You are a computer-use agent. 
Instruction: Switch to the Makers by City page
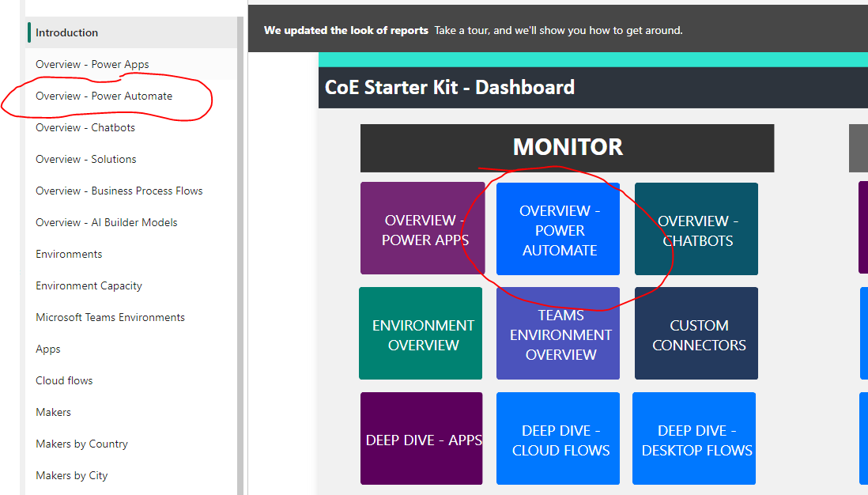[x=73, y=475]
